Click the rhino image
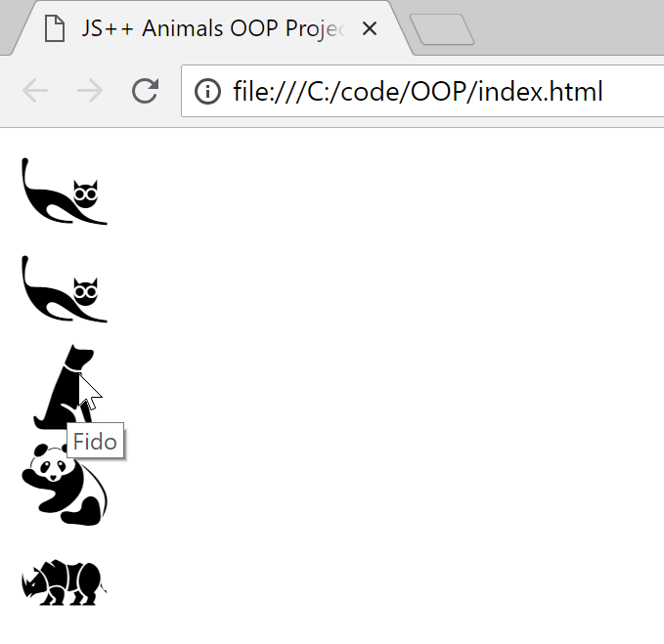The height and width of the screenshot is (644, 664). pos(65,582)
